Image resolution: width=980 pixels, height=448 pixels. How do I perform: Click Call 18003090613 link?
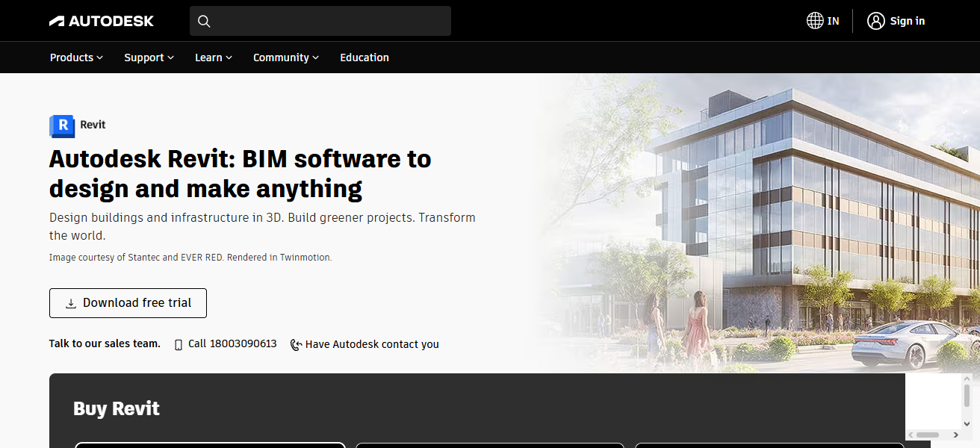tap(232, 344)
